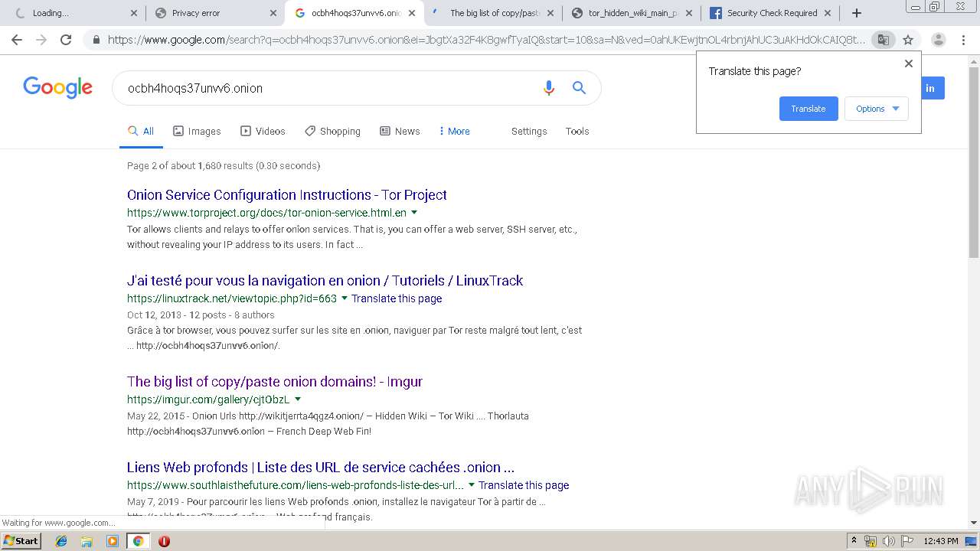Translate the linuxtrack.net result page

click(397, 298)
